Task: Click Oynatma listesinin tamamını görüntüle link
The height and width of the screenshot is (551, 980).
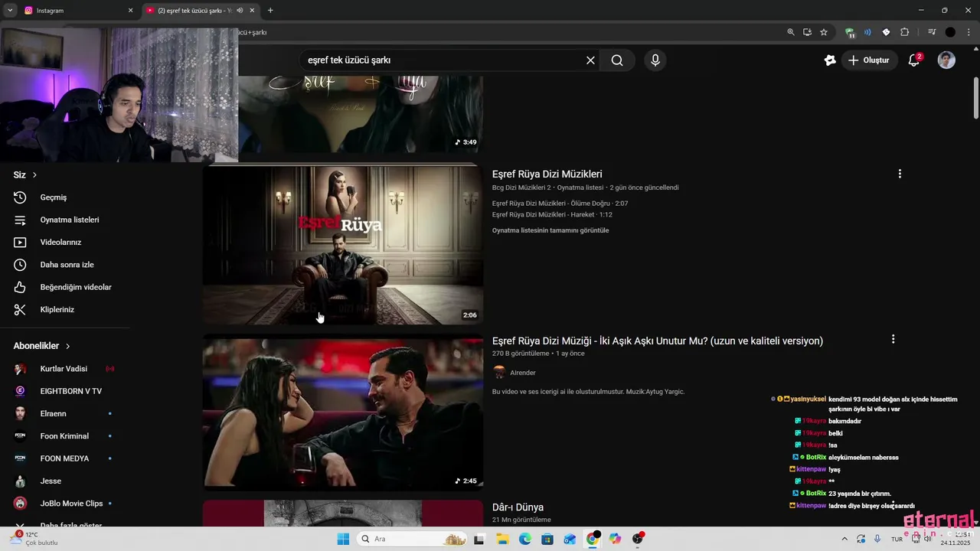Action: click(x=550, y=230)
